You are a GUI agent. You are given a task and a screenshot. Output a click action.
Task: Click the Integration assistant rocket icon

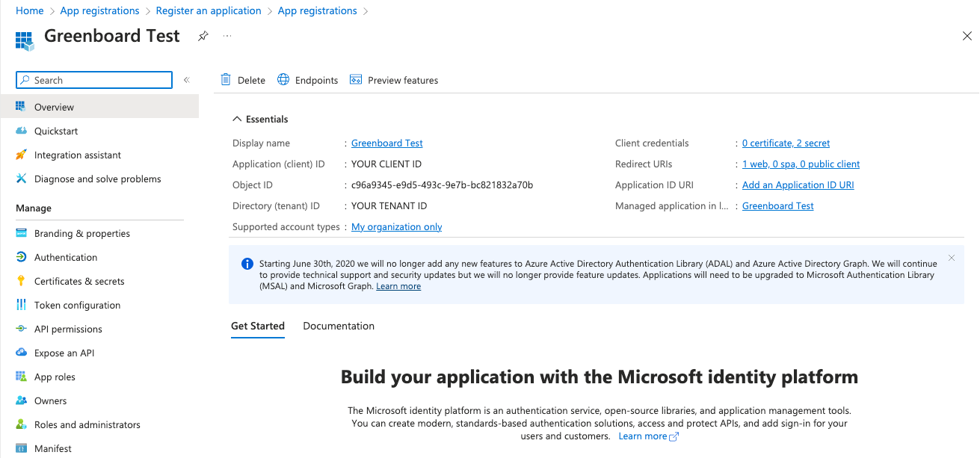(21, 155)
